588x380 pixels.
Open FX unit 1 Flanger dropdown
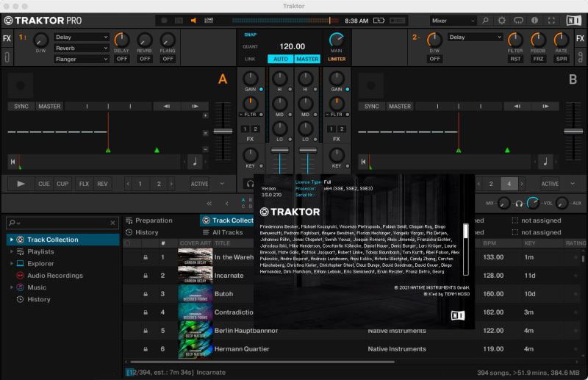(x=82, y=59)
